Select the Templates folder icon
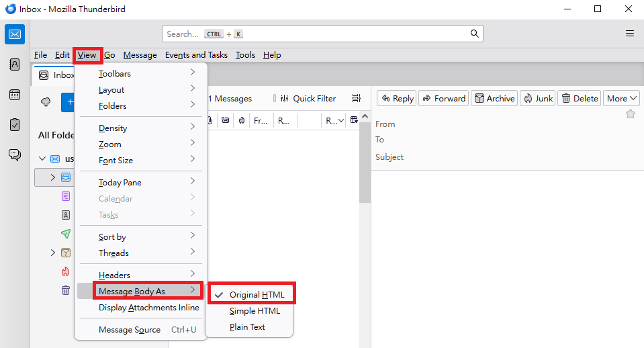644x348 pixels. point(66,215)
